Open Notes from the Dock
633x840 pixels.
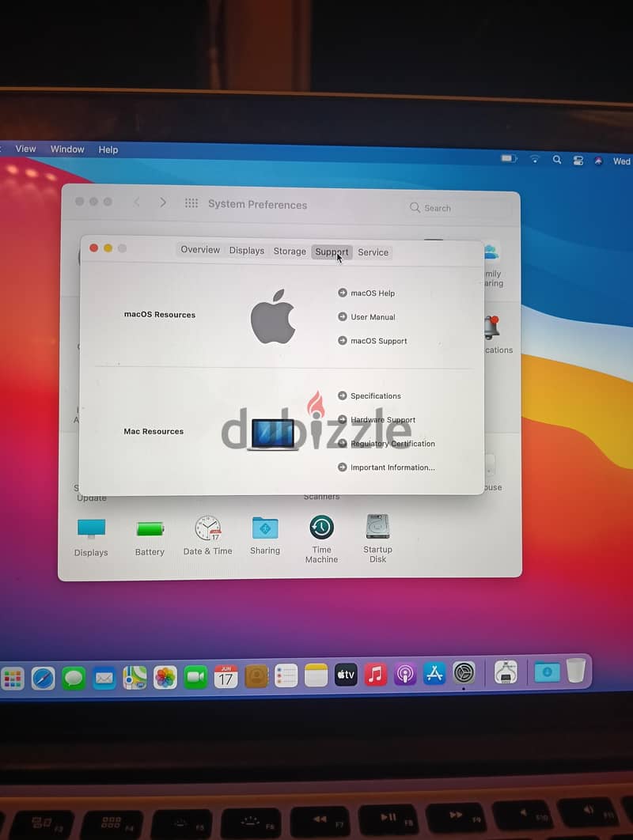[x=316, y=675]
